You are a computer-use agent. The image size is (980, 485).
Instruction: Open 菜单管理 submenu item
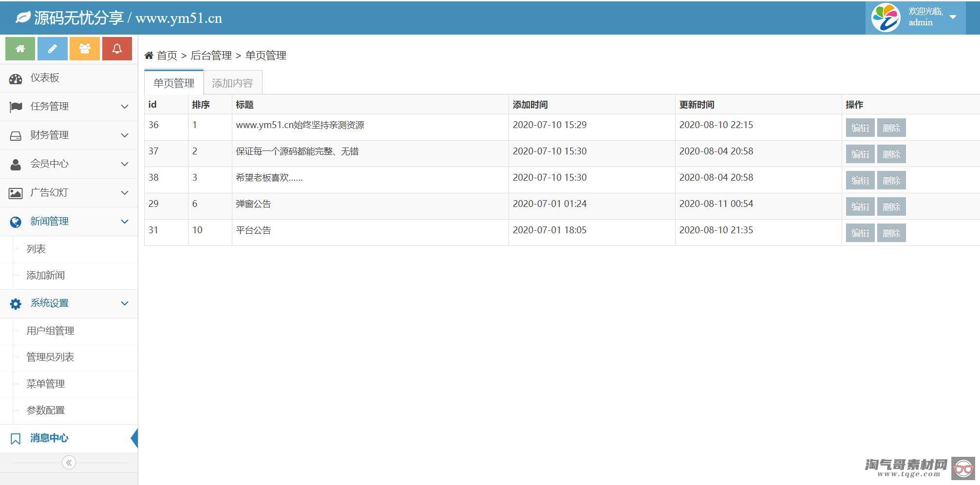tap(45, 384)
